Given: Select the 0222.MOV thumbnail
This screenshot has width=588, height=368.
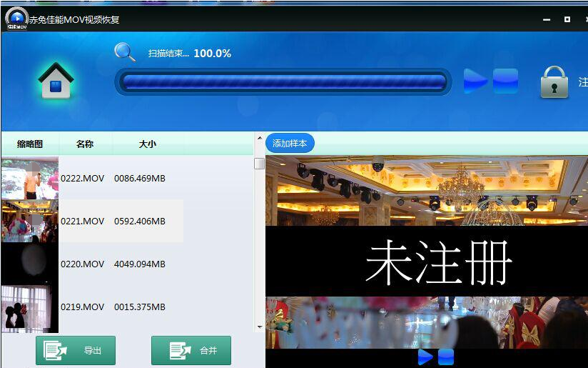Looking at the screenshot, I should click(30, 178).
